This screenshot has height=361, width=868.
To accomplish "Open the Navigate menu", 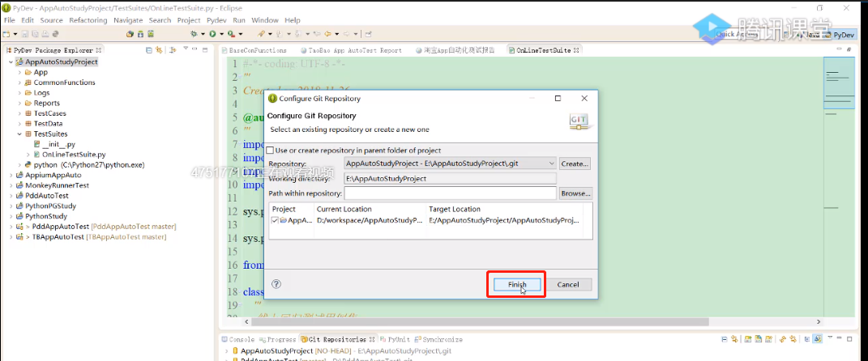I will [128, 20].
